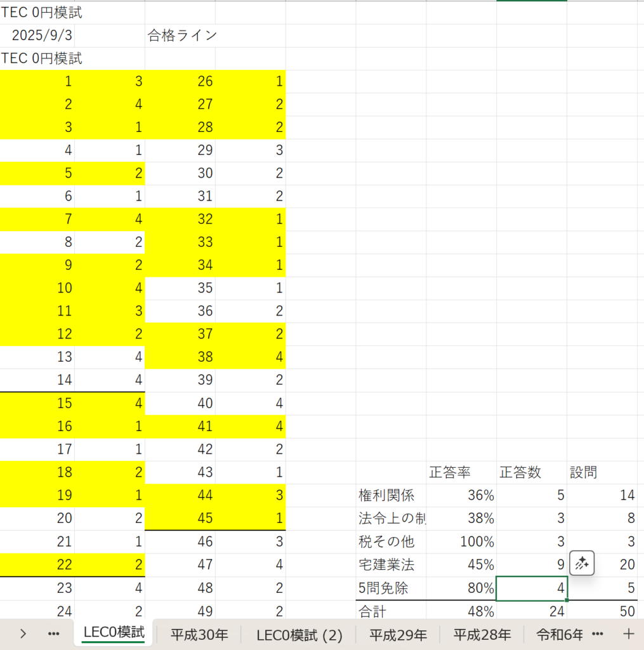
Task: Click the active LEC0模試 sheet tab
Action: [114, 633]
